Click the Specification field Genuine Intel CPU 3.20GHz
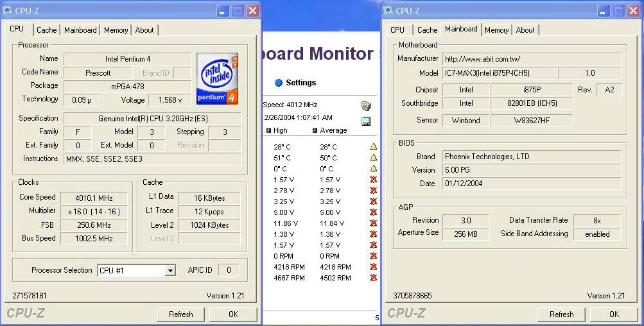 click(x=153, y=119)
